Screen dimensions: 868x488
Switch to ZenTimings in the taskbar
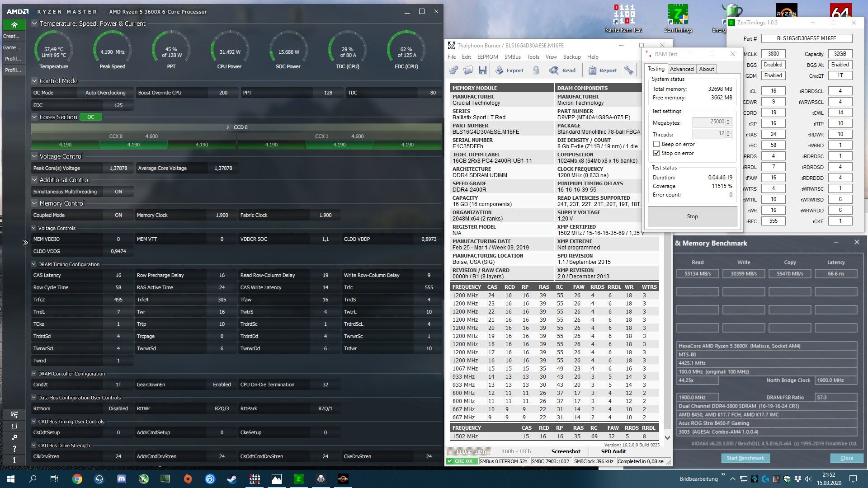pyautogui.click(x=298, y=479)
